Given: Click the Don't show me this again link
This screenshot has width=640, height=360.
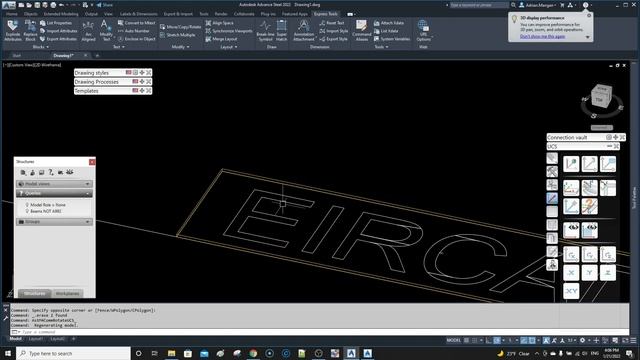Looking at the screenshot, I should [542, 36].
